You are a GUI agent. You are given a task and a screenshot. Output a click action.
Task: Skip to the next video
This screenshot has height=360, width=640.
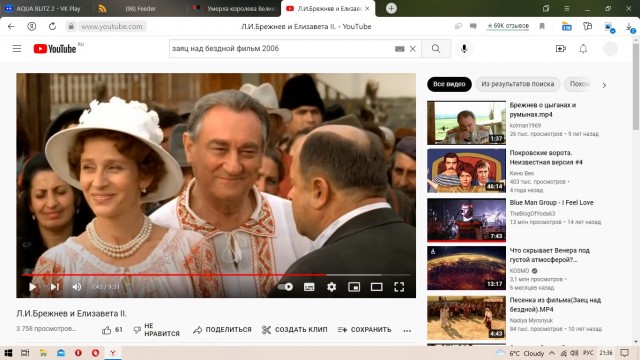55,287
